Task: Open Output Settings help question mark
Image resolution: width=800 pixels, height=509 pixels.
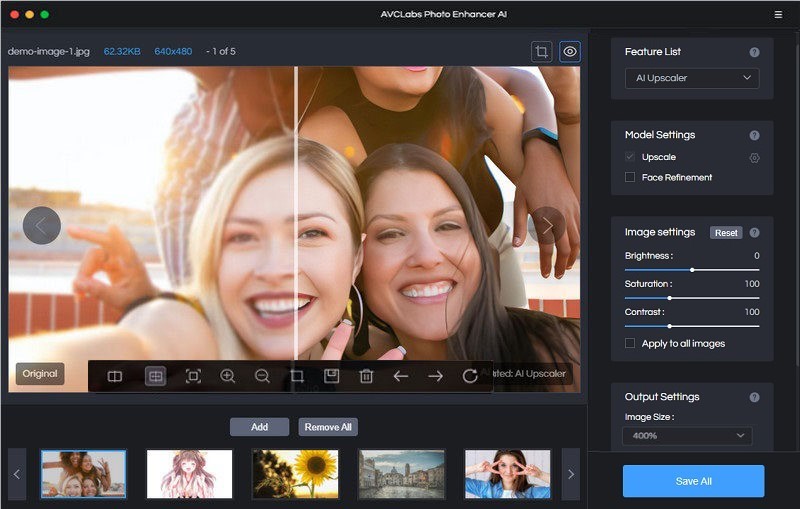Action: (755, 397)
